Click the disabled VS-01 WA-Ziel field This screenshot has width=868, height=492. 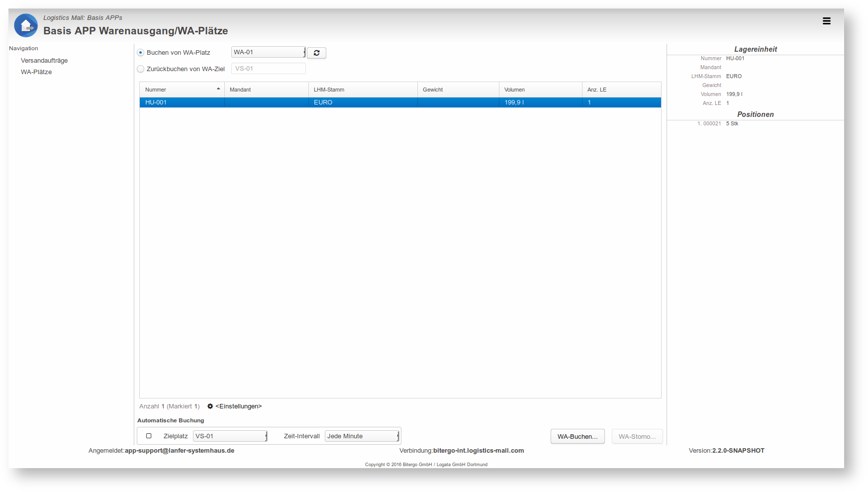tap(269, 69)
